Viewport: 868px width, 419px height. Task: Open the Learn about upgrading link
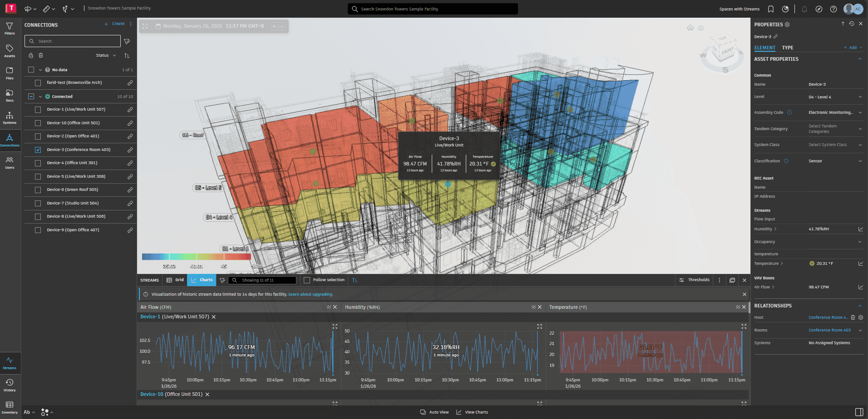click(311, 294)
